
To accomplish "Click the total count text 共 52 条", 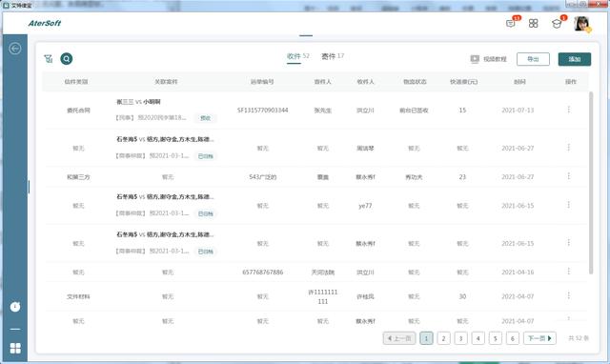I will click(579, 338).
